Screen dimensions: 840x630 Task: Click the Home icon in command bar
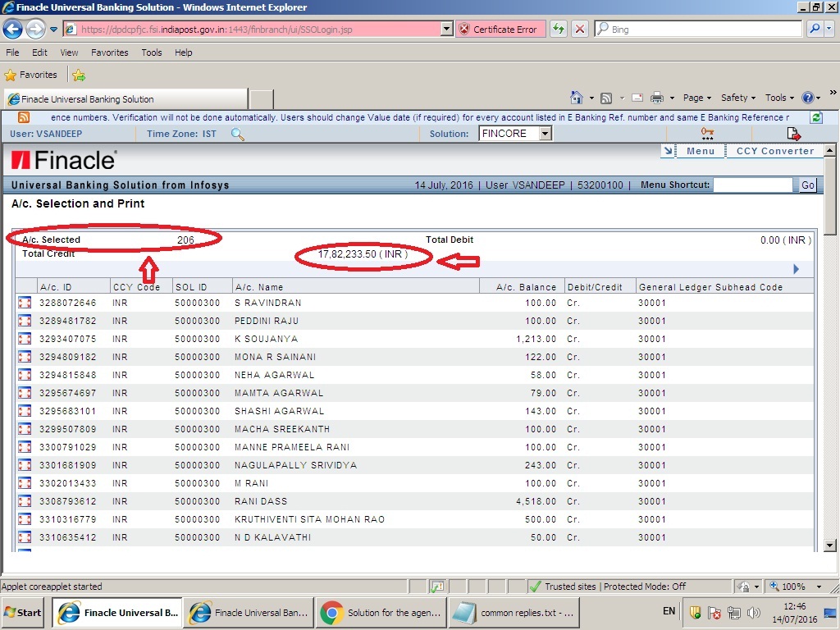tap(577, 98)
